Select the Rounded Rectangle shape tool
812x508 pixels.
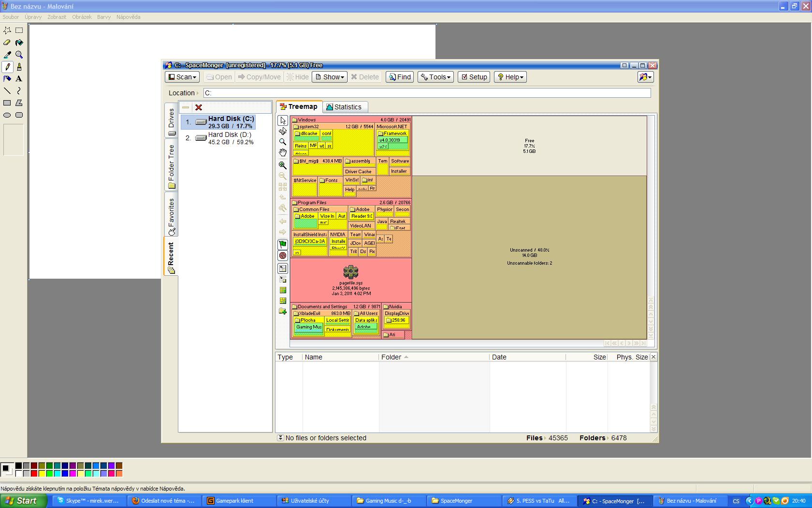(19, 115)
